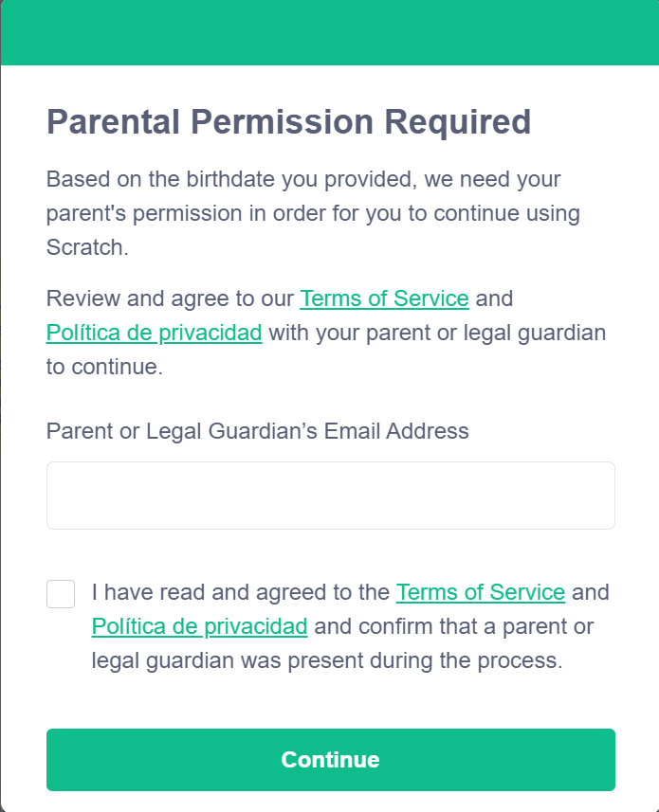Tick the agreement checkbox
659x812 pixels.
coord(61,594)
